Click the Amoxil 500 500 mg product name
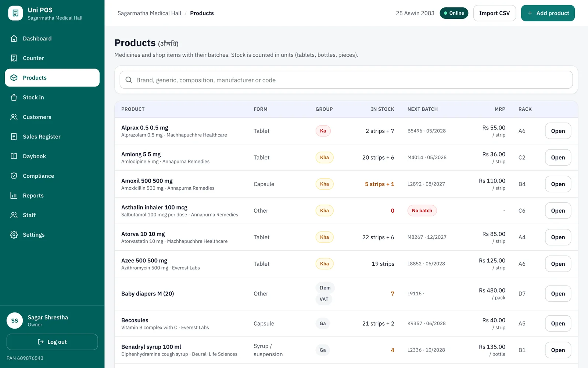Image resolution: width=588 pixels, height=368 pixels. [x=147, y=181]
